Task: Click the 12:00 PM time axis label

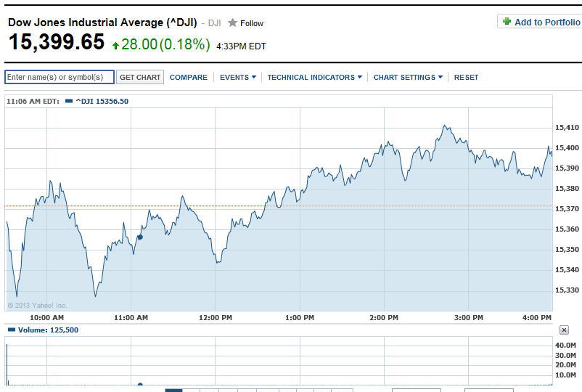Action: [x=216, y=318]
